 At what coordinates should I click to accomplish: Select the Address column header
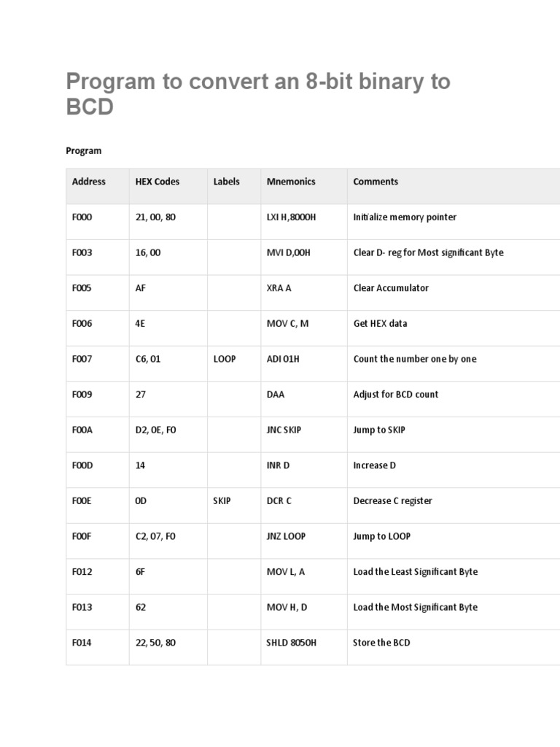click(89, 182)
